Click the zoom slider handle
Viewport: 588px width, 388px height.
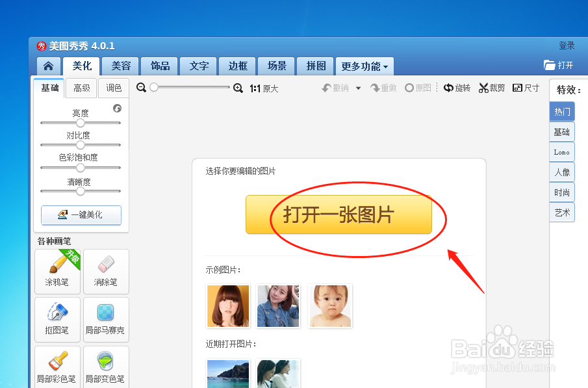(x=154, y=87)
